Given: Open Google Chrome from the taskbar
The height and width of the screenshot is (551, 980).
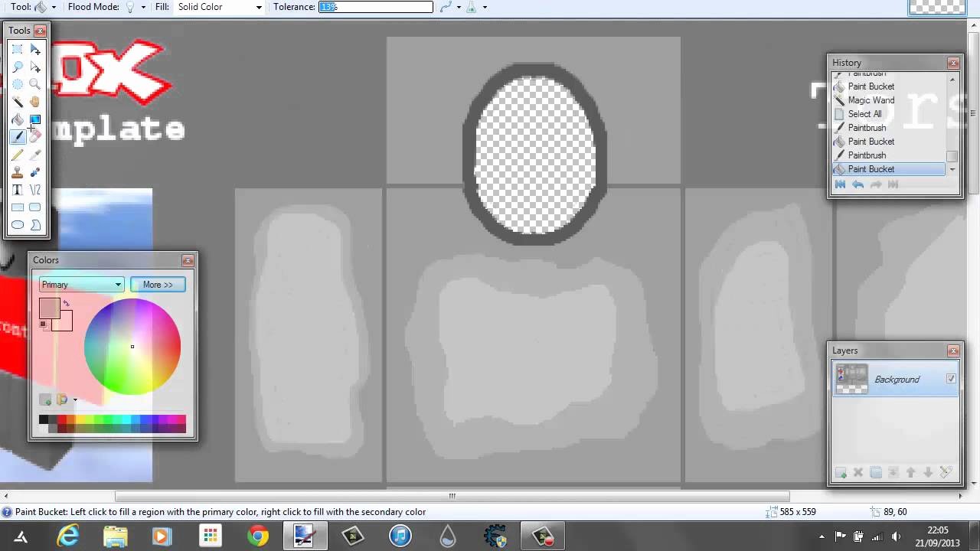Looking at the screenshot, I should (x=258, y=536).
